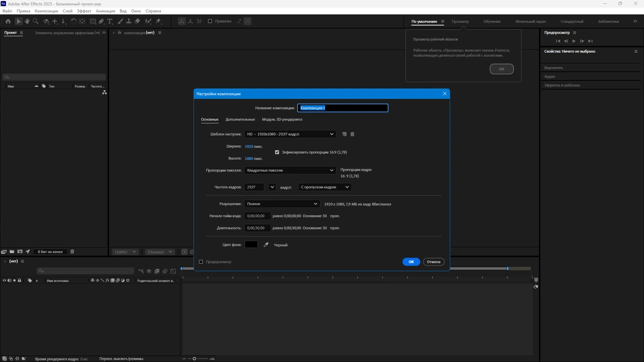Click the save preset icon beside template dropdown
The height and width of the screenshot is (362, 644).
(345, 134)
